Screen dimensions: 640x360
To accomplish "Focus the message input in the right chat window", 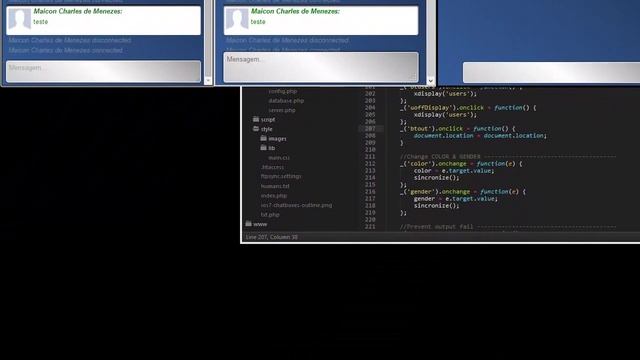I will point(551,73).
